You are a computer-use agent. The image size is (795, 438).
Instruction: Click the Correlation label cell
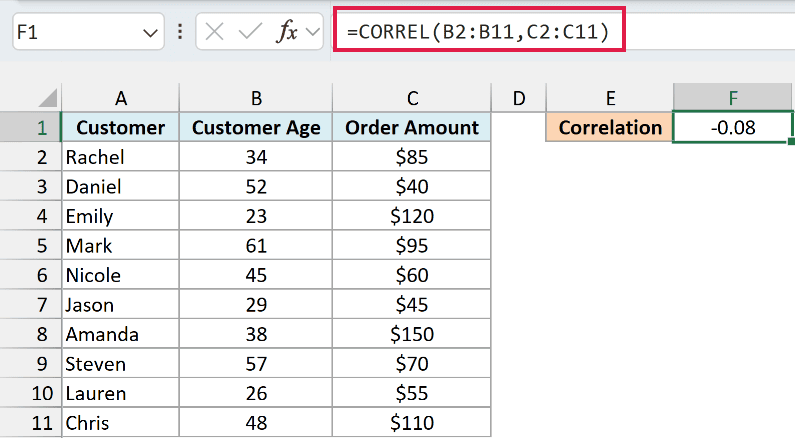(610, 127)
